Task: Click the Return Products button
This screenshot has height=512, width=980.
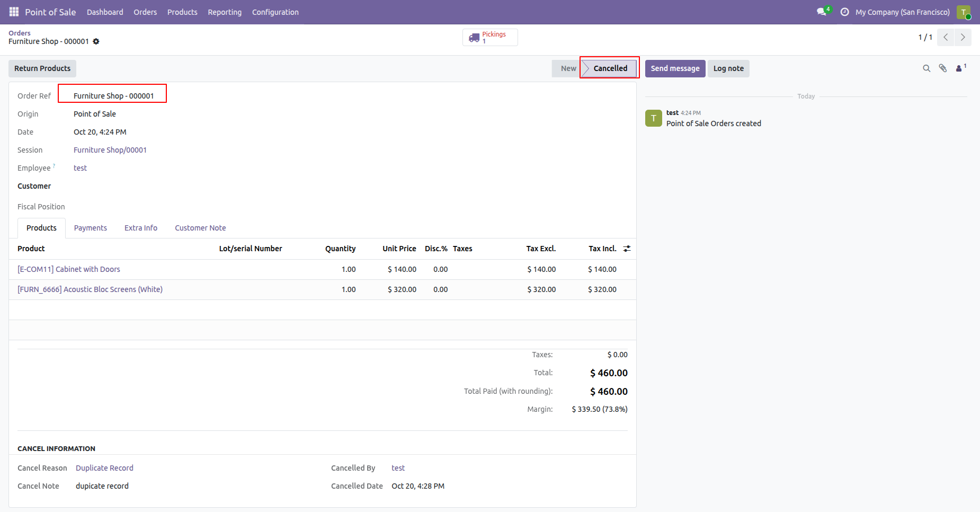Action: click(x=42, y=68)
